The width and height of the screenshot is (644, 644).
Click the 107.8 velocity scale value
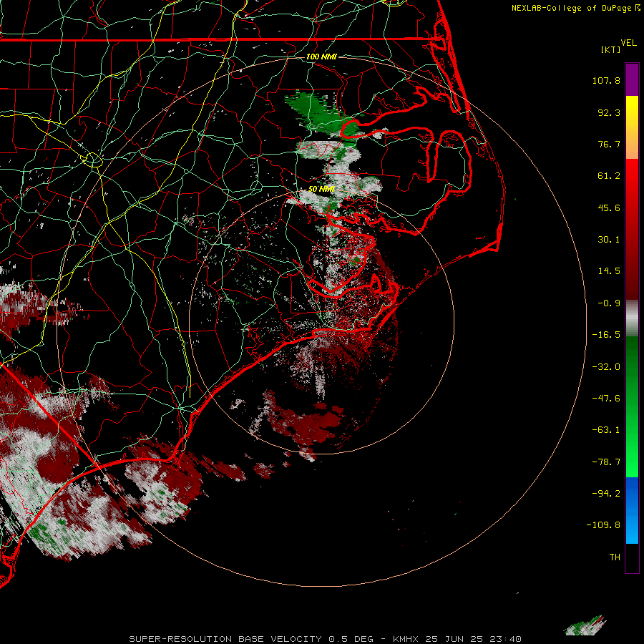(x=606, y=80)
